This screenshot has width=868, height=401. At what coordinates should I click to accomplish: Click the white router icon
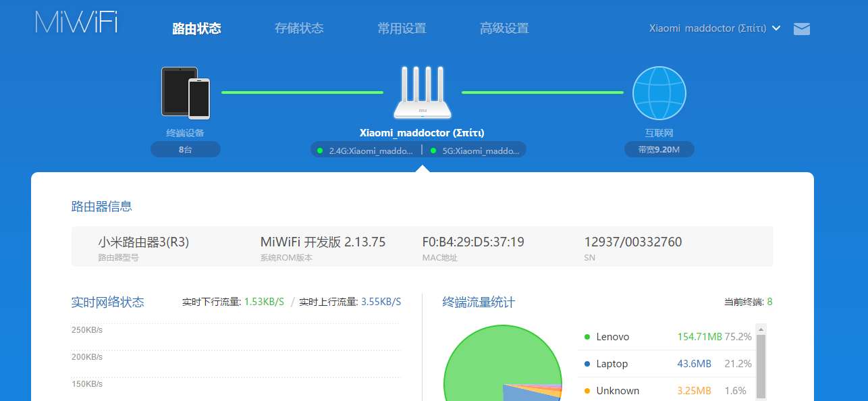pos(423,92)
